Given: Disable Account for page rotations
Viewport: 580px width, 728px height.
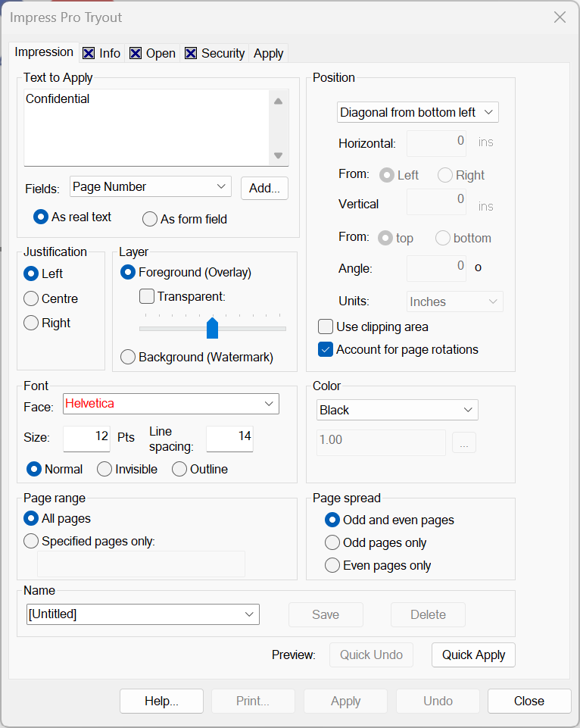Looking at the screenshot, I should click(326, 350).
